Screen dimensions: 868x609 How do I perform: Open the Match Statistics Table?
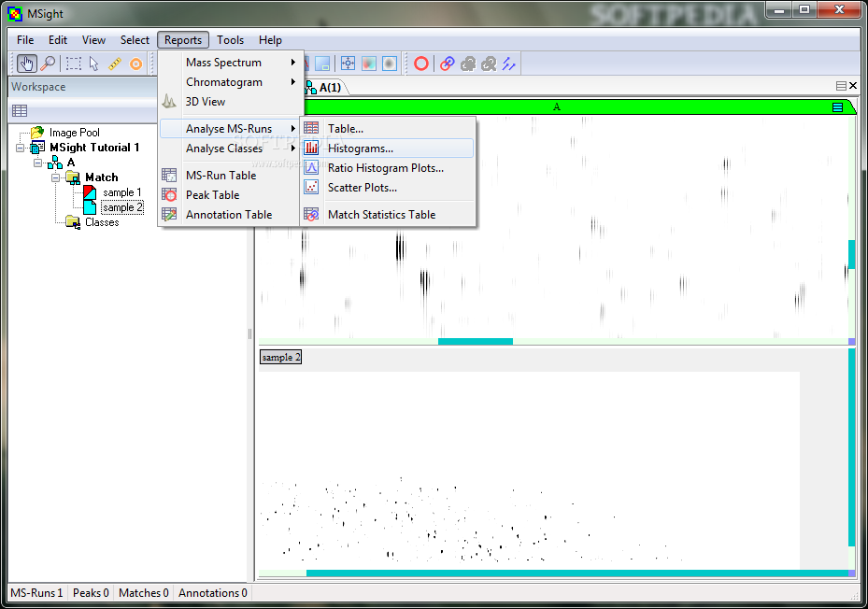point(388,215)
